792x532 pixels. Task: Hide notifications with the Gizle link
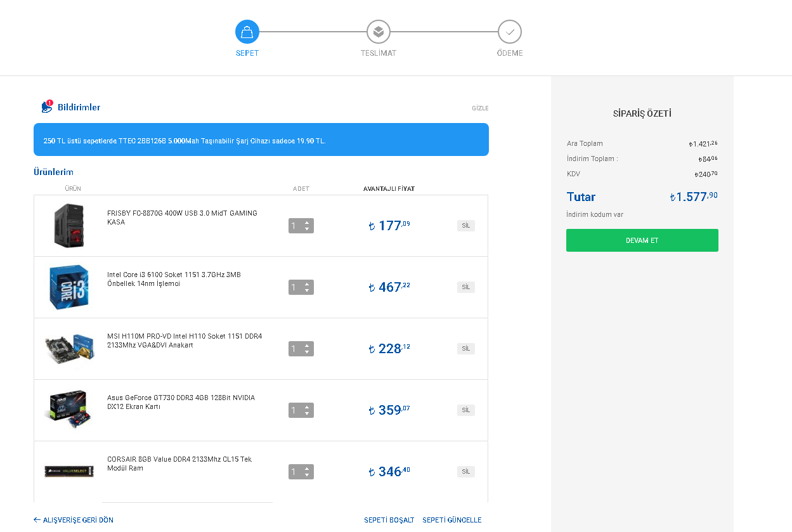(x=480, y=108)
